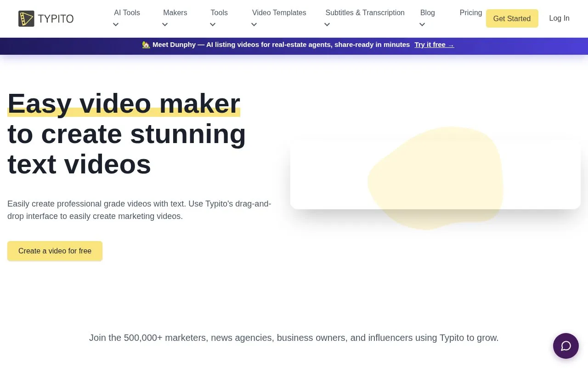Open the chat support bubble

click(566, 346)
